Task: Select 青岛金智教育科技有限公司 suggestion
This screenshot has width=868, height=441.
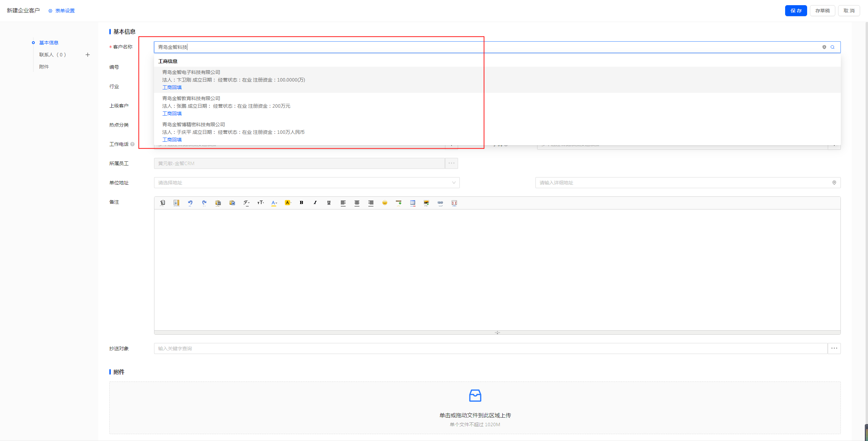Action: click(x=191, y=98)
